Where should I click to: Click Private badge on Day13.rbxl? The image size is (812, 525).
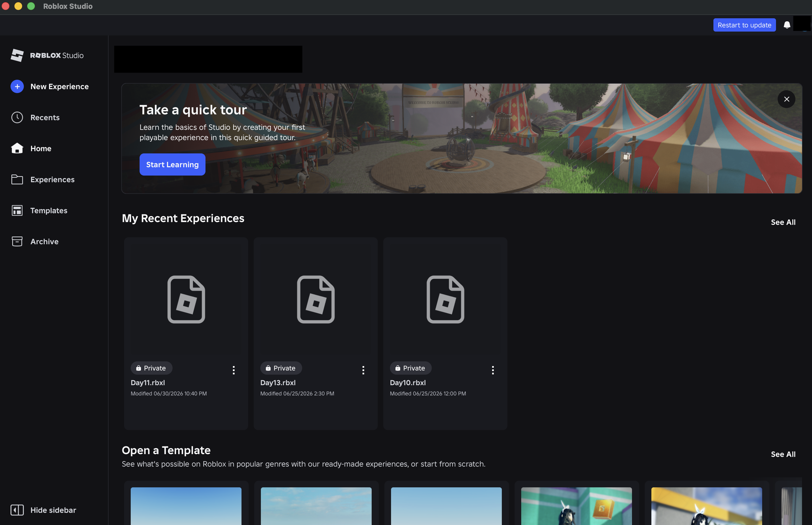coord(281,368)
